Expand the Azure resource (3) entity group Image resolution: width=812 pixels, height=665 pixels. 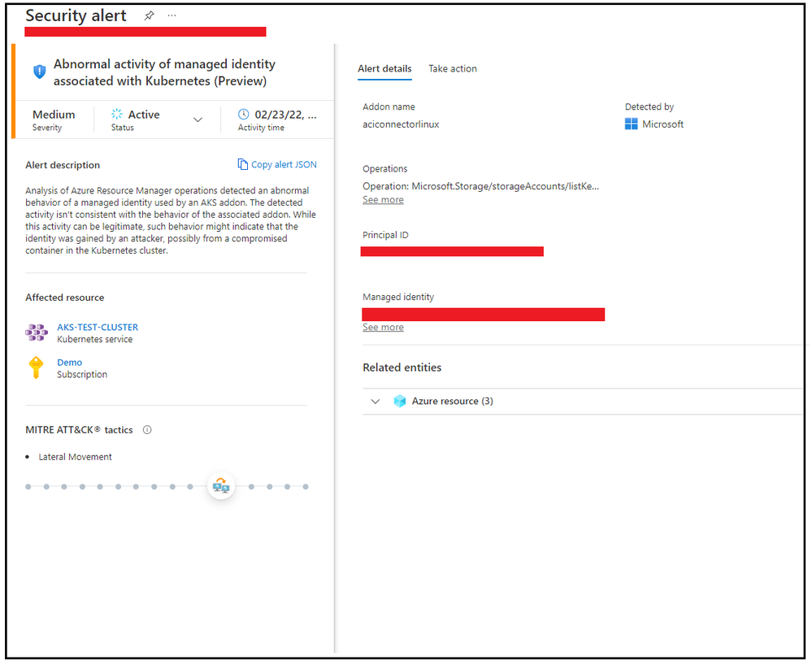376,402
